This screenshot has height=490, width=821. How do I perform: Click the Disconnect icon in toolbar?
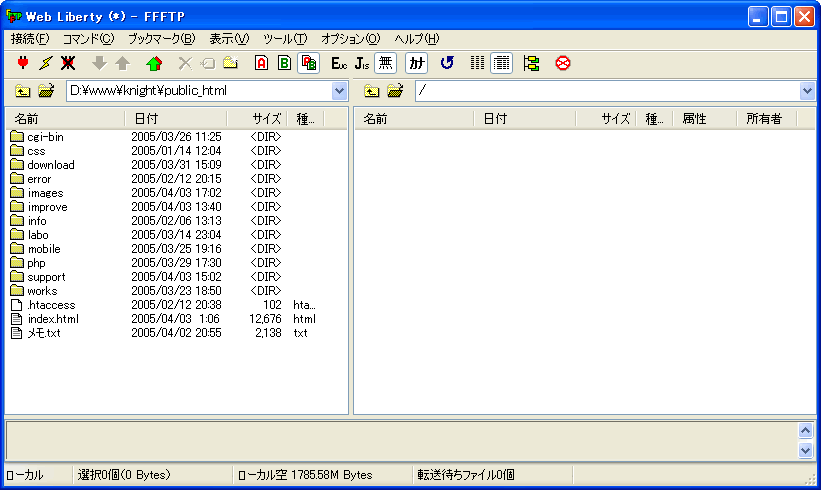[68, 63]
